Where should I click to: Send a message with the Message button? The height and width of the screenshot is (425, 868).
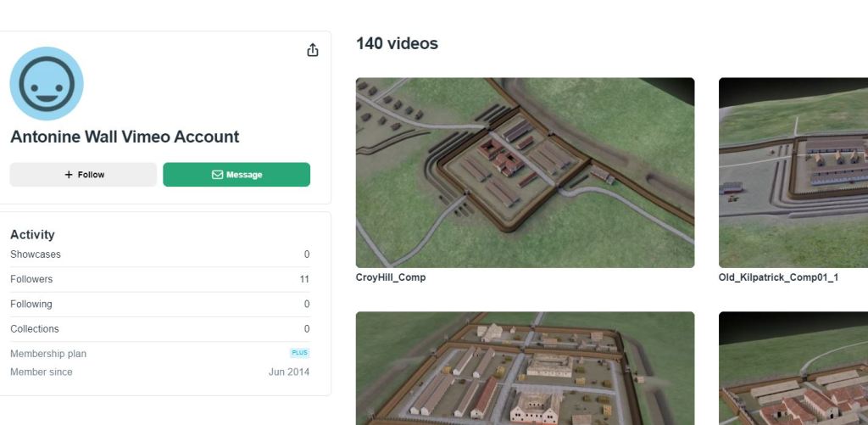point(236,175)
